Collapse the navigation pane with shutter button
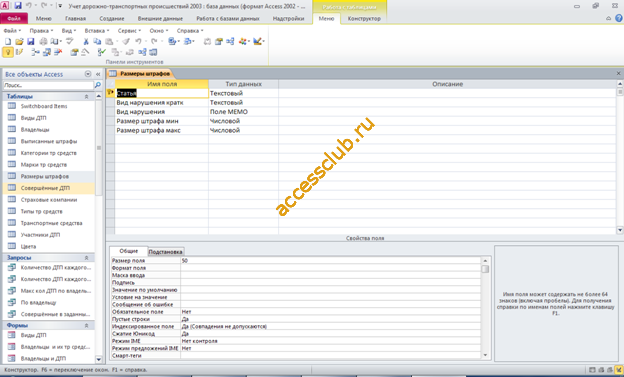This screenshot has height=377, width=624. tap(98, 74)
